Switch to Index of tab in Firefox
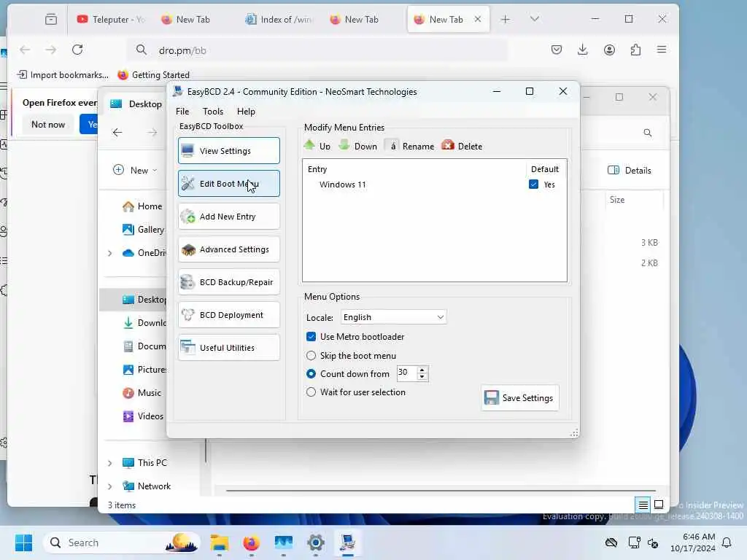The image size is (747, 560). (279, 20)
